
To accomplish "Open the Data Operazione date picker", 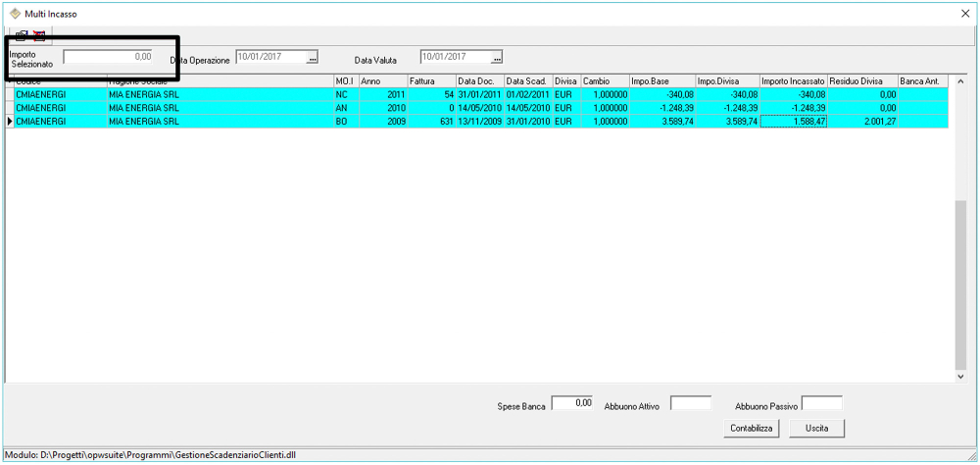I will (x=313, y=58).
